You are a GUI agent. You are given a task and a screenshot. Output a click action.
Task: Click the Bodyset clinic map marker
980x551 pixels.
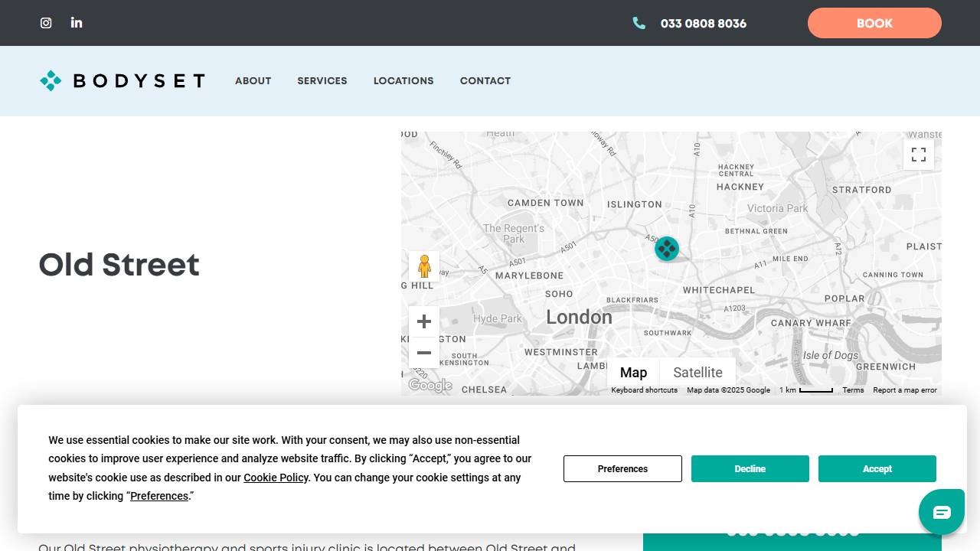click(x=667, y=248)
